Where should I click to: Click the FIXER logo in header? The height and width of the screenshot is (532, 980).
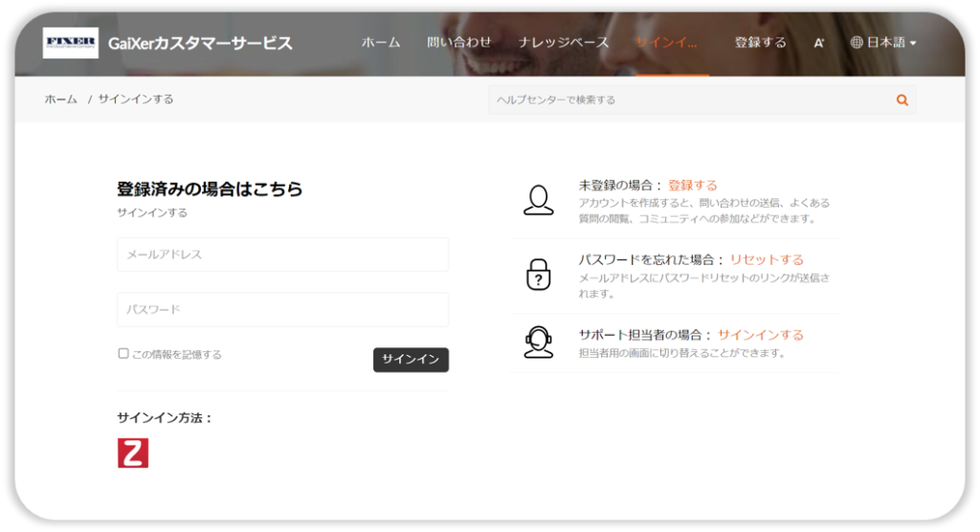(x=71, y=43)
